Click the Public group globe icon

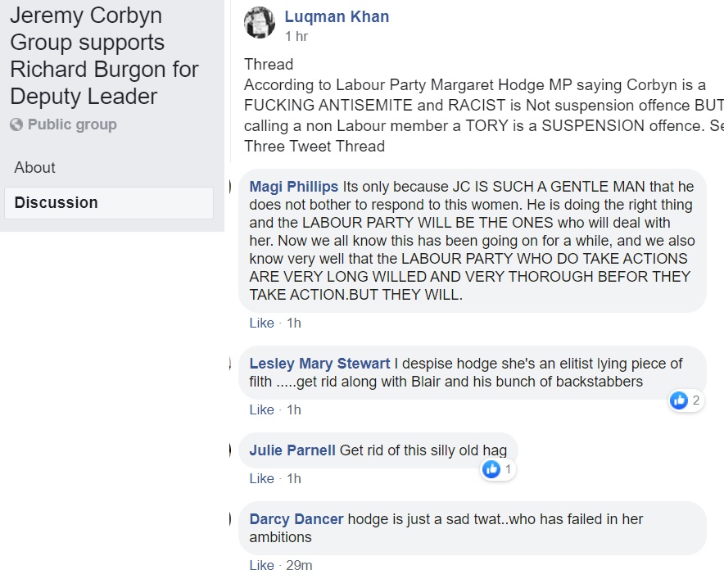click(16, 125)
